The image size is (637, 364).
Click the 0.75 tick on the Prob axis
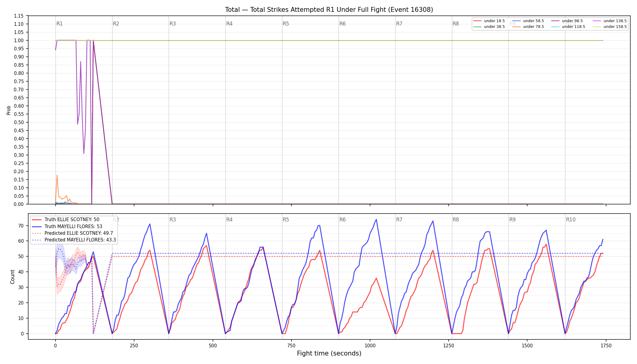point(19,81)
